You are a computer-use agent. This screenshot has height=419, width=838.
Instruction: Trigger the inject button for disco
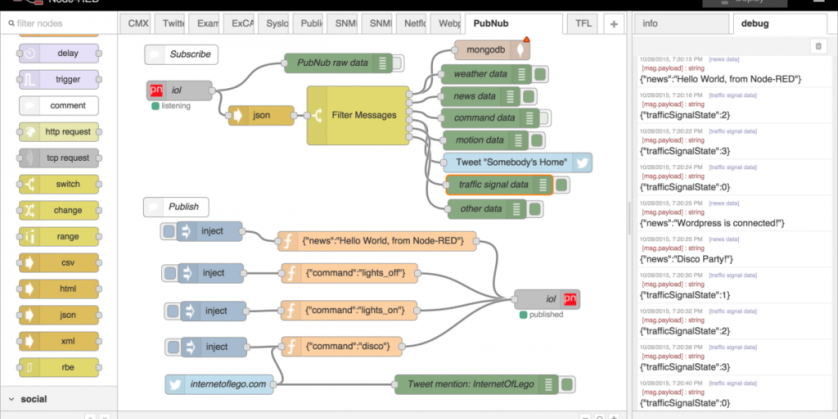click(173, 347)
